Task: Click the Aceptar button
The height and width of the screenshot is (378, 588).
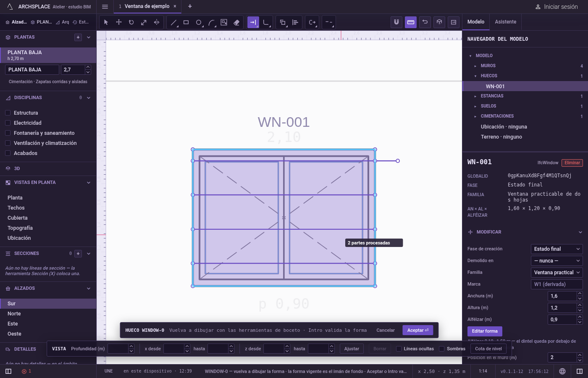Action: 418,331
